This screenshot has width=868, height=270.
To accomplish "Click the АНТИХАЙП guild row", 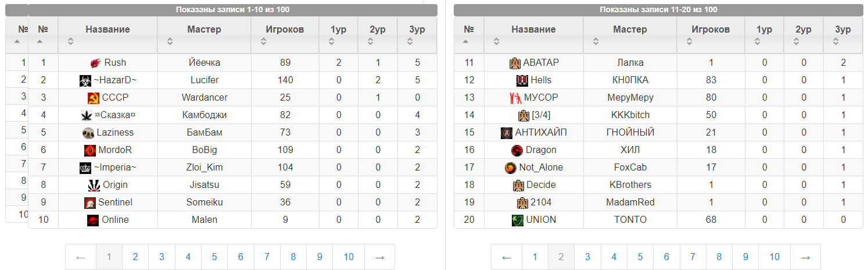I will coord(658,133).
